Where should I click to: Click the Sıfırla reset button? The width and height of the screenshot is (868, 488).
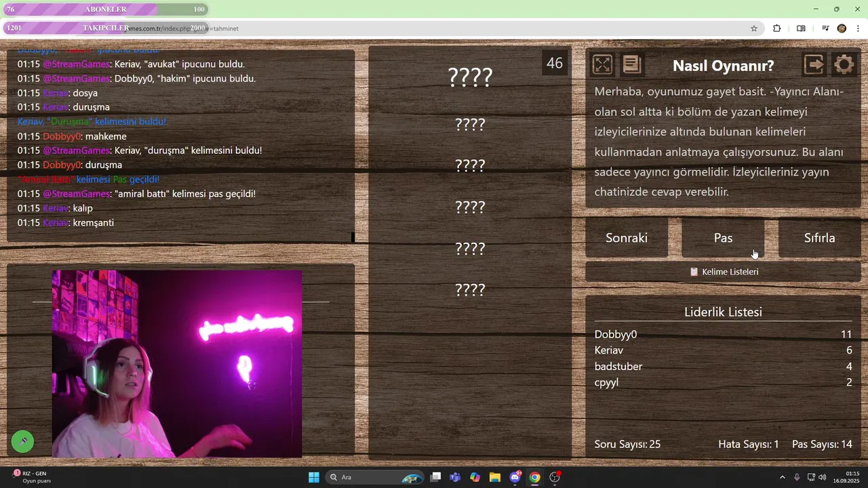point(819,238)
